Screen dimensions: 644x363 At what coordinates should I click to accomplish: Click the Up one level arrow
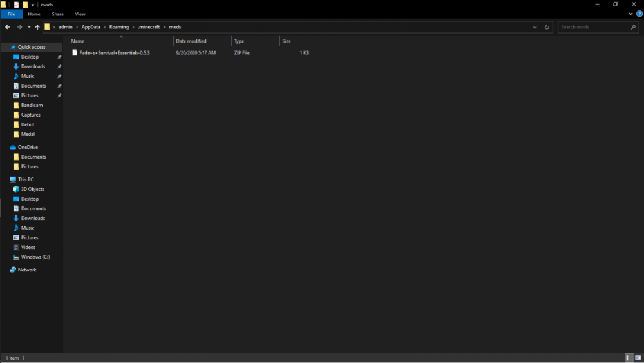(37, 27)
